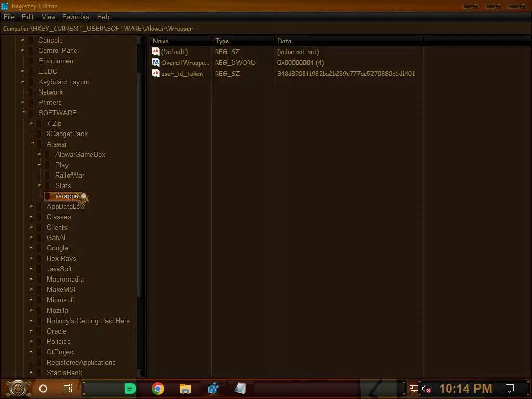Select the GabAI key

tap(56, 238)
